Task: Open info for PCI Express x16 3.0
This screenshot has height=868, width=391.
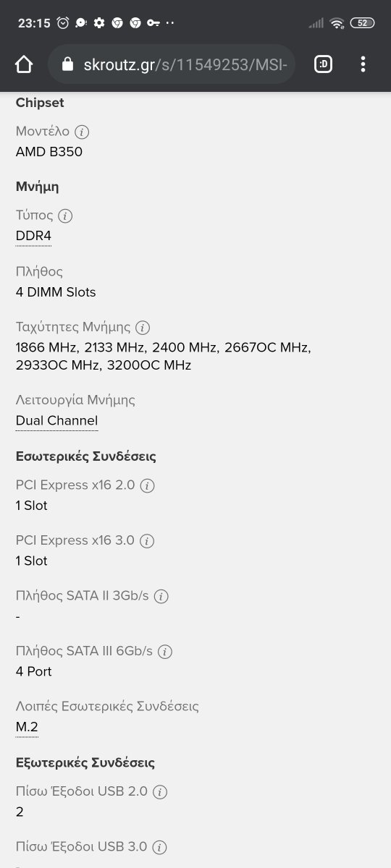Action: pyautogui.click(x=147, y=540)
